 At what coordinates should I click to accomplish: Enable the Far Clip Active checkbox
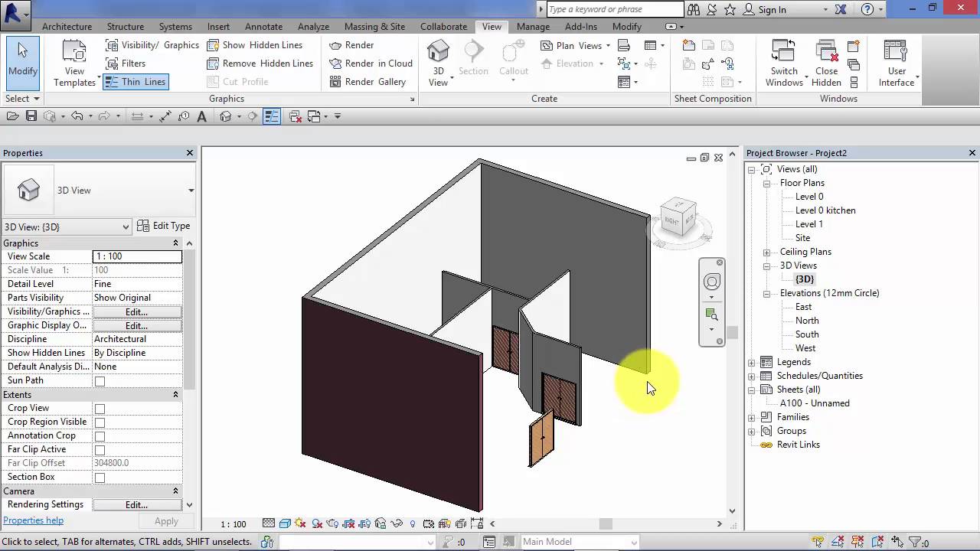pos(100,450)
